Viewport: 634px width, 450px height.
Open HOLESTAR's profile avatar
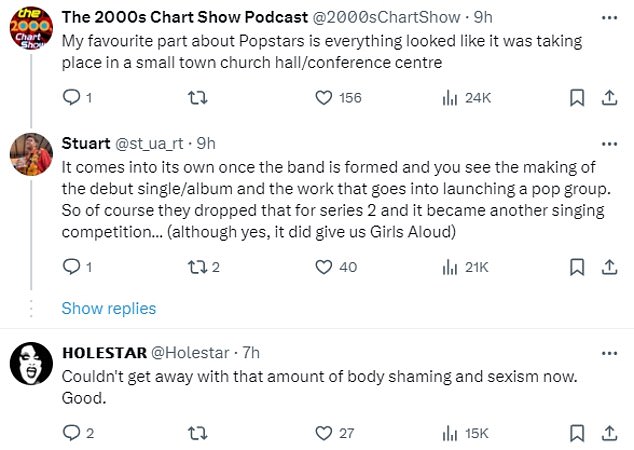[31, 364]
